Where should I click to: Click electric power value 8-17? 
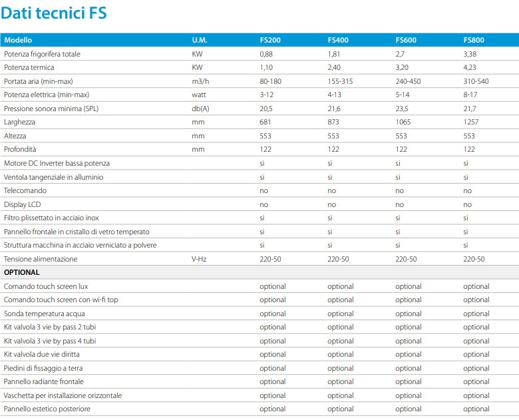[x=470, y=95]
